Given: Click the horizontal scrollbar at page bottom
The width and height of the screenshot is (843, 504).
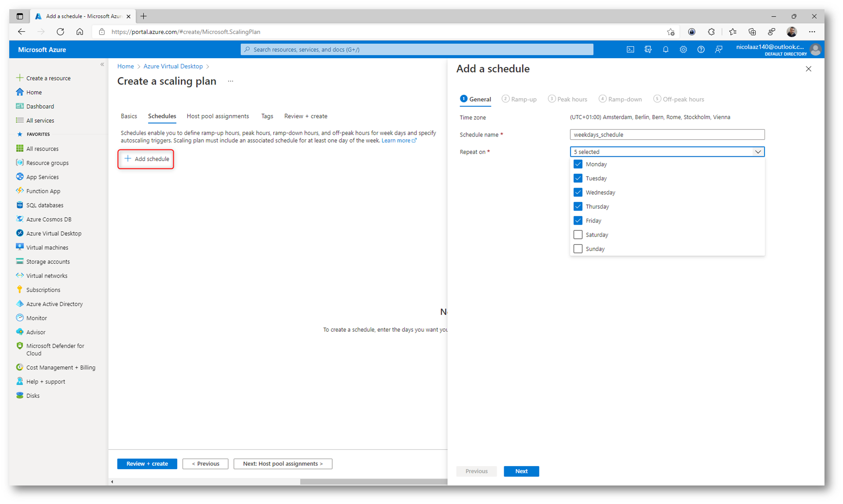Looking at the screenshot, I should pyautogui.click(x=374, y=482).
